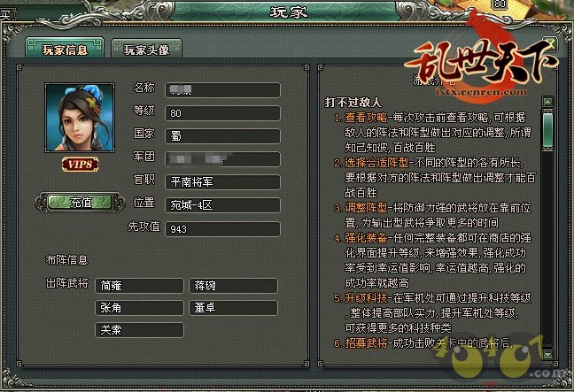Click the help text scrollbar thumb
Screen dimensions: 574x392
pyautogui.click(x=547, y=131)
